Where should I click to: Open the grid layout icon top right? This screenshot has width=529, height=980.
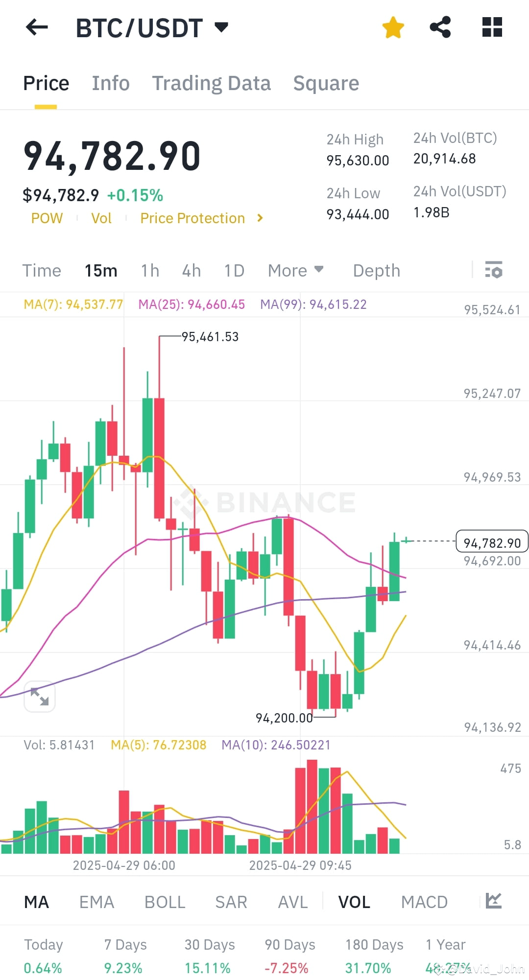[x=492, y=28]
